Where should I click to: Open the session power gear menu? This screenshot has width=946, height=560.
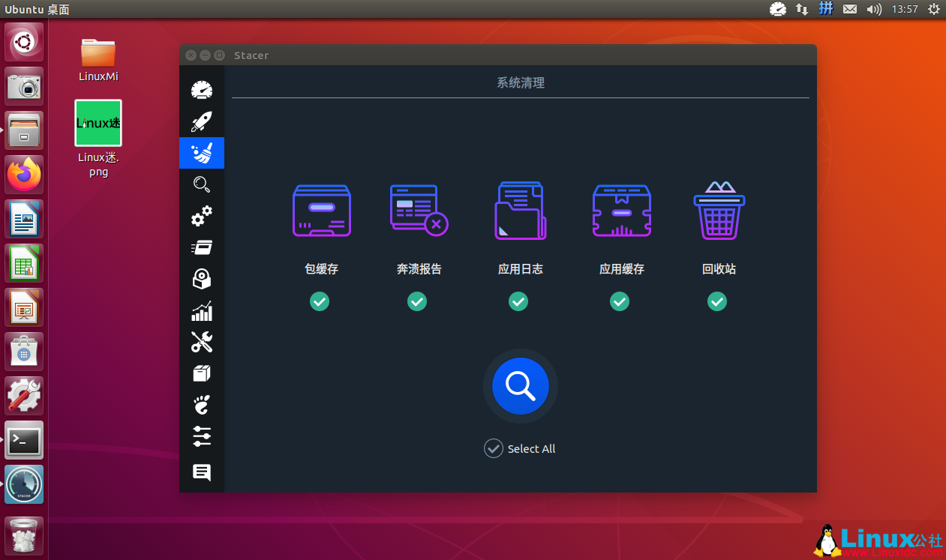[932, 10]
